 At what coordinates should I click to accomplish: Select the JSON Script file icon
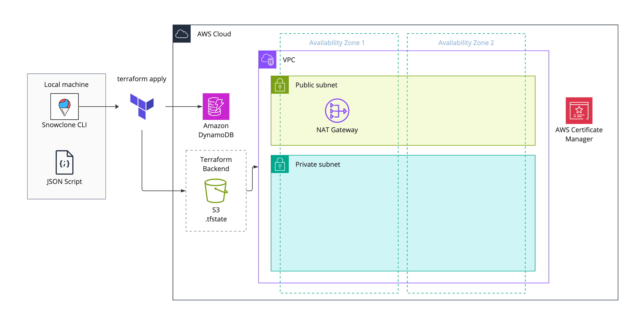click(x=65, y=162)
